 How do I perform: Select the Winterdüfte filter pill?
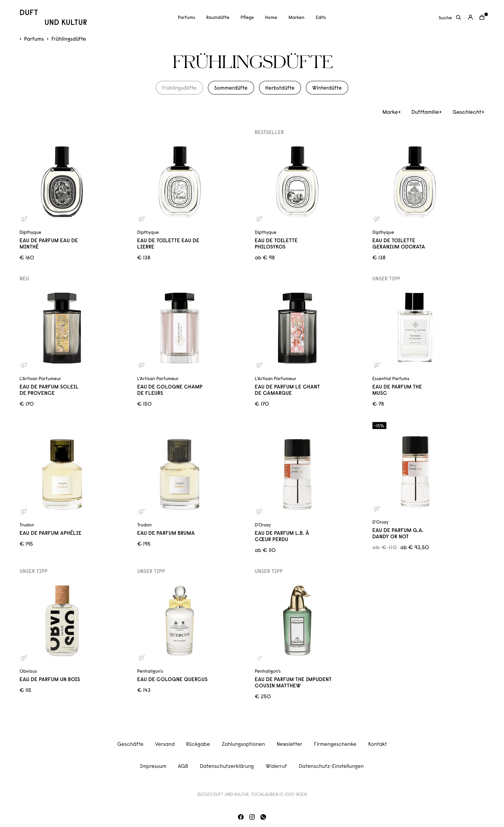pos(327,88)
